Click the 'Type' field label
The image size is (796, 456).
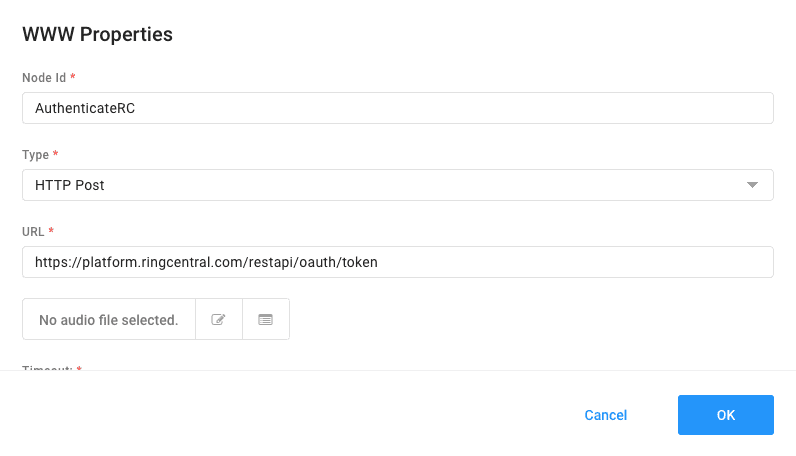pos(35,155)
